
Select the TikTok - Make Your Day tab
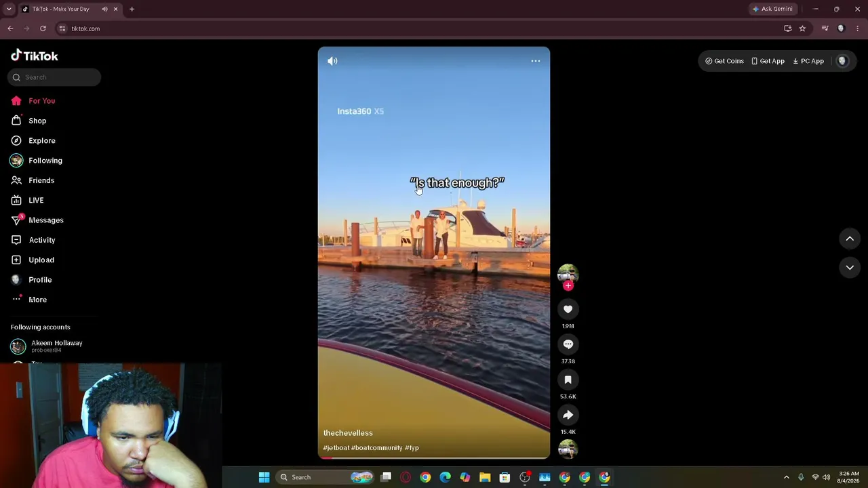[61, 9]
